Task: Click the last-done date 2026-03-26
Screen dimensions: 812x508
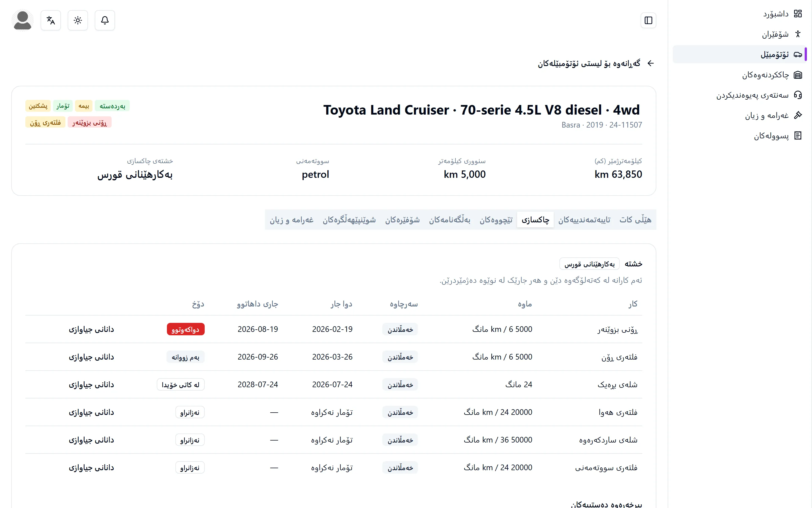Action: (332, 357)
